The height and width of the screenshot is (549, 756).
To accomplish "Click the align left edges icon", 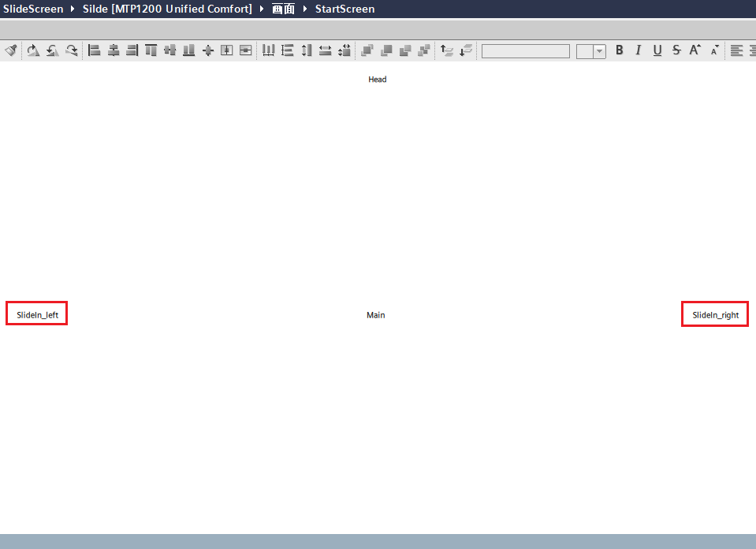I will (95, 50).
